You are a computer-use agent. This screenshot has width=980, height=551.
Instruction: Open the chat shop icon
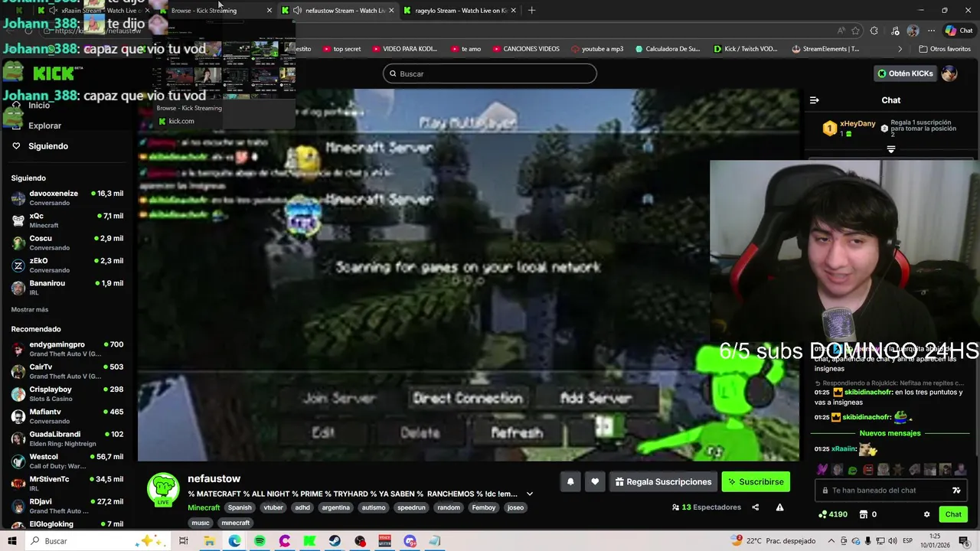point(864,514)
